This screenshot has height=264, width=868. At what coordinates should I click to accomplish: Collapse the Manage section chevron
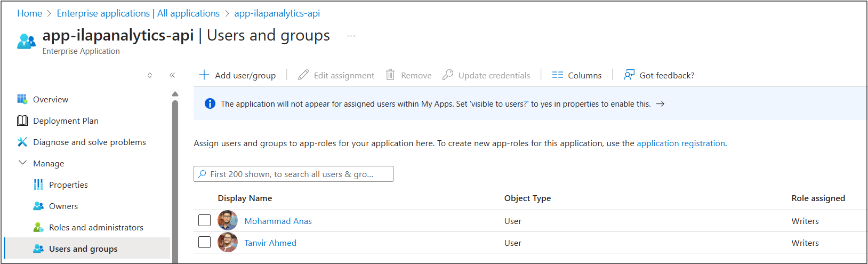(x=22, y=163)
